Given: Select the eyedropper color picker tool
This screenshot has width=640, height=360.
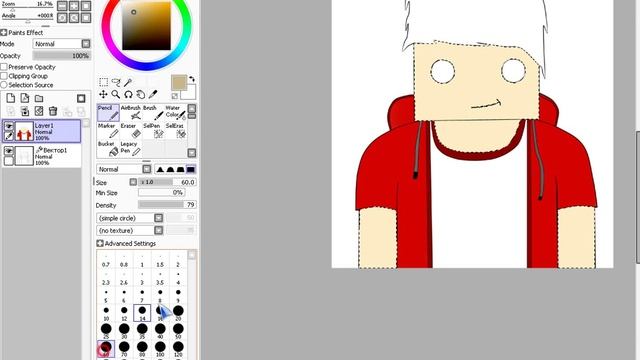Looking at the screenshot, I should click(x=153, y=95).
